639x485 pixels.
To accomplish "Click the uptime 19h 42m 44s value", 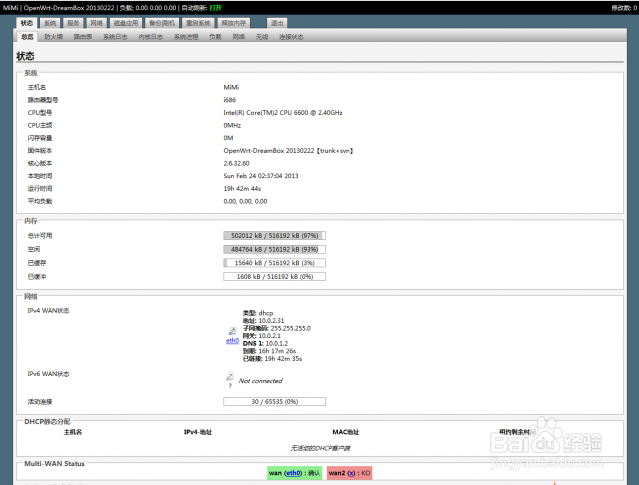I will 242,188.
